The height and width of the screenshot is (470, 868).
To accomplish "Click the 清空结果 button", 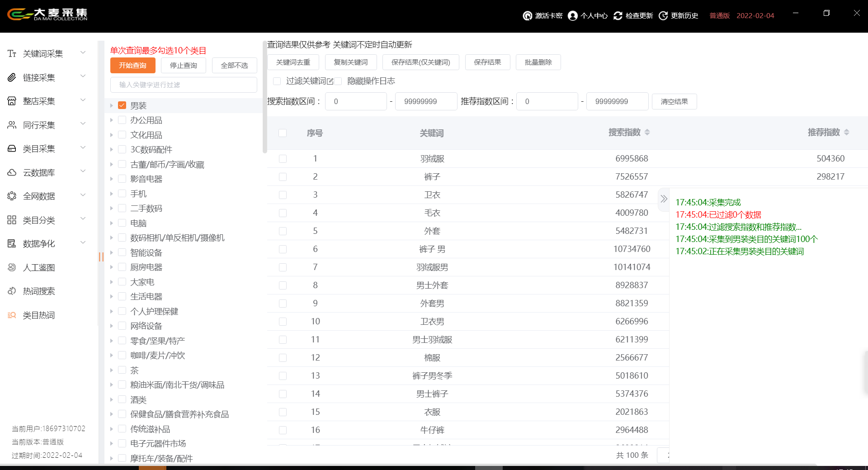I will click(674, 101).
